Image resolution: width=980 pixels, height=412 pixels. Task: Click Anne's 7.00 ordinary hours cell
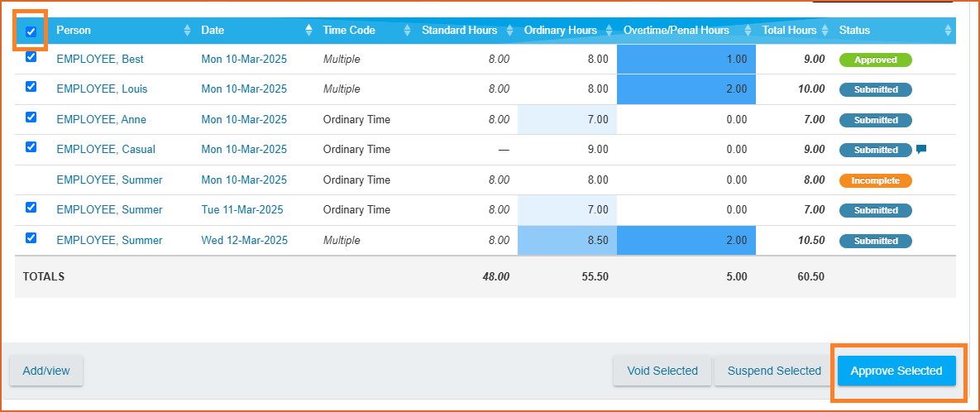click(566, 119)
